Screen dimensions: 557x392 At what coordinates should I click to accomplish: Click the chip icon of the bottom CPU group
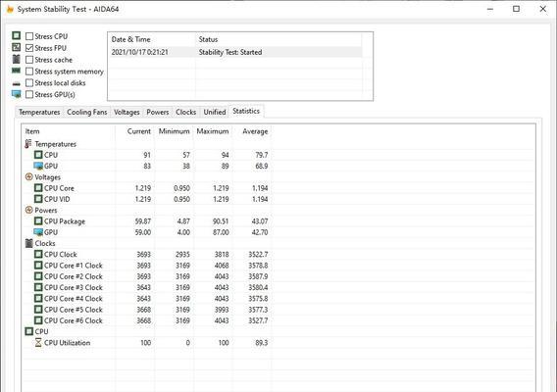[x=29, y=331]
